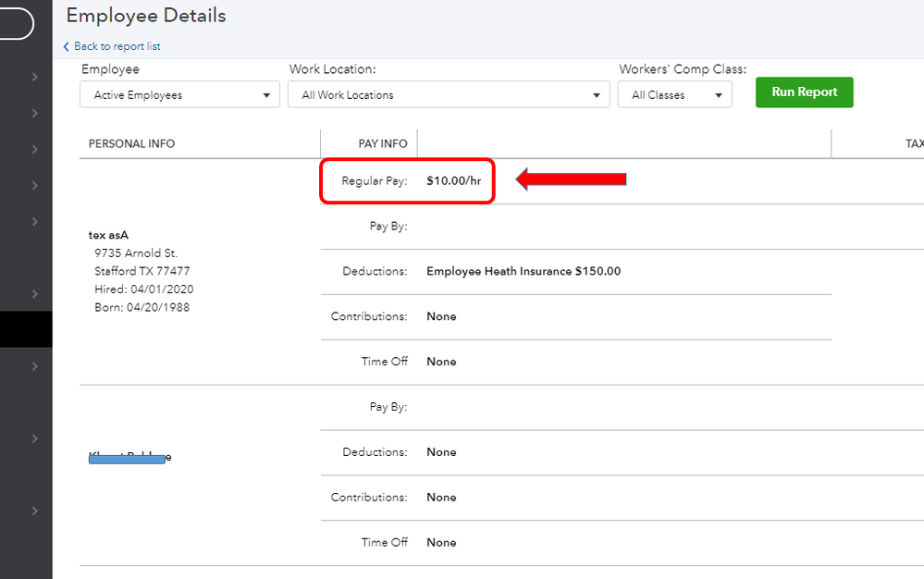Image resolution: width=924 pixels, height=579 pixels.
Task: Select the PAY INFO column header
Action: (x=382, y=144)
